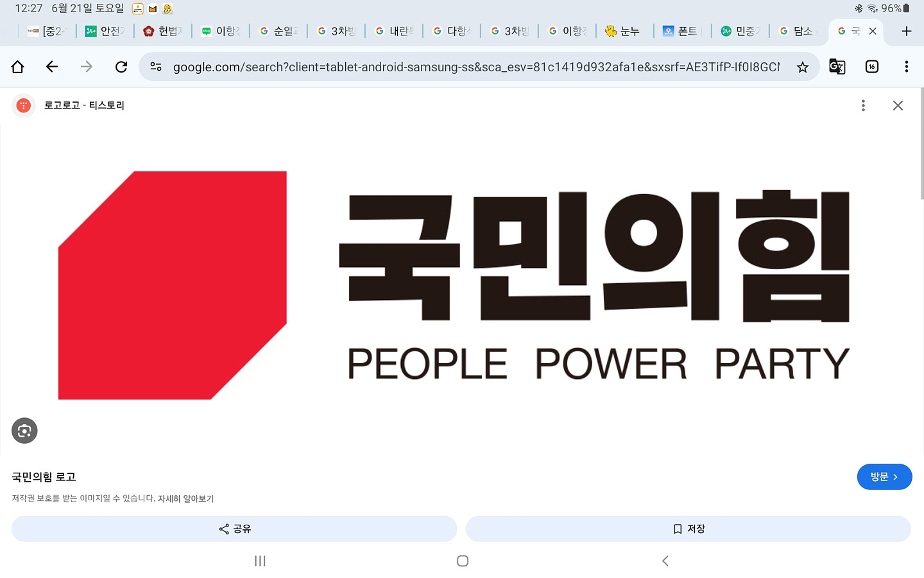Bookmark page with the star icon
The image size is (924, 578).
[x=802, y=67]
